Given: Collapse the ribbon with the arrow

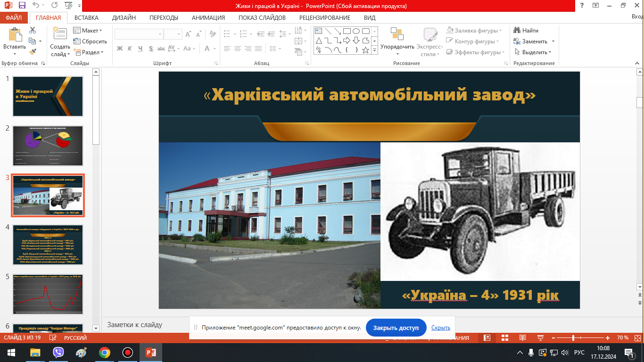Looking at the screenshot, I should (x=639, y=63).
